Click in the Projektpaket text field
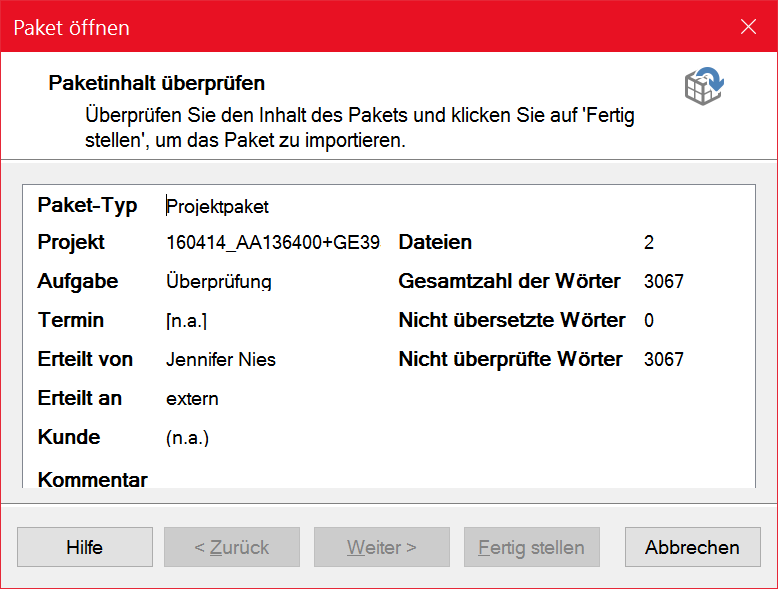 click(x=217, y=206)
